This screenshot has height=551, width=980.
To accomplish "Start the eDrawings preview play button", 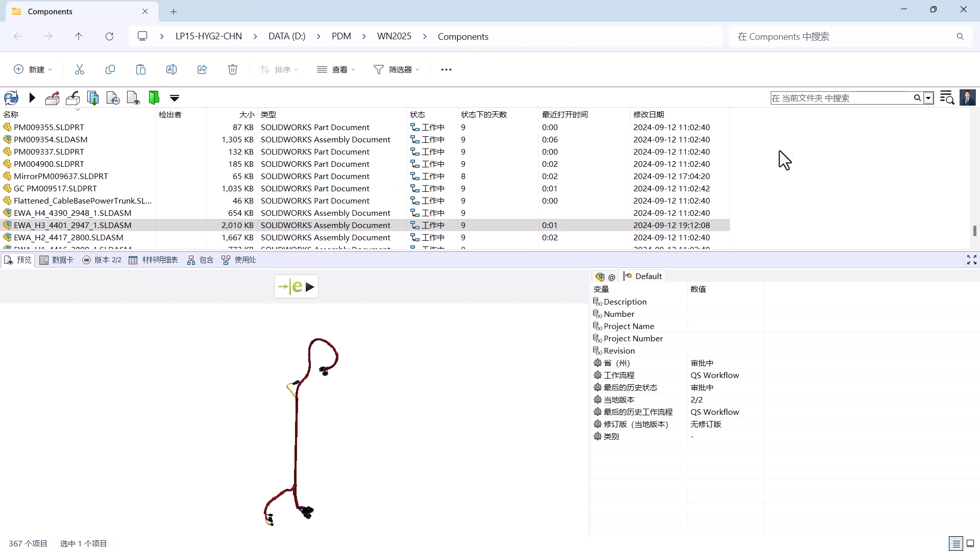I will coord(297,287).
